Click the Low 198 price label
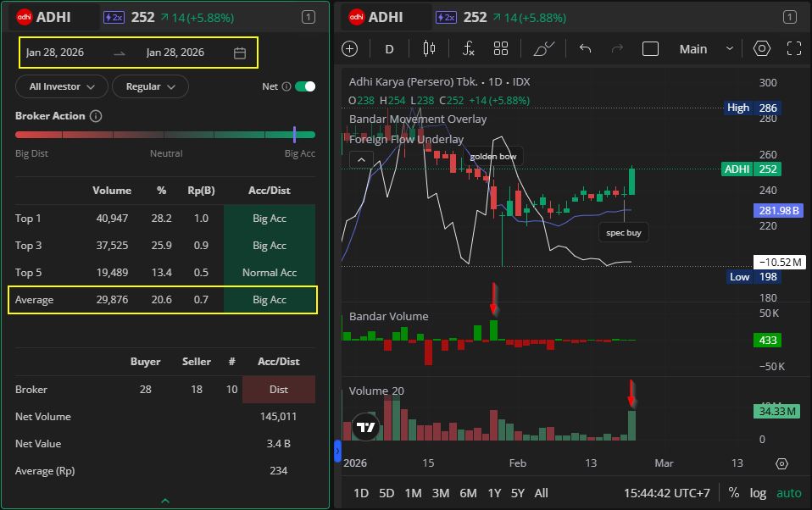812x510 pixels. pyautogui.click(x=754, y=276)
